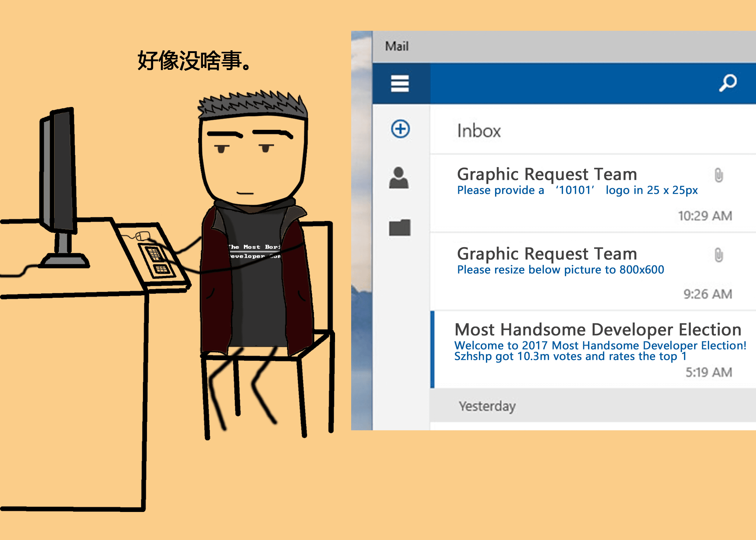The height and width of the screenshot is (540, 756).
Task: Open email 'Please resize below picture to 800x600'
Action: (x=593, y=272)
